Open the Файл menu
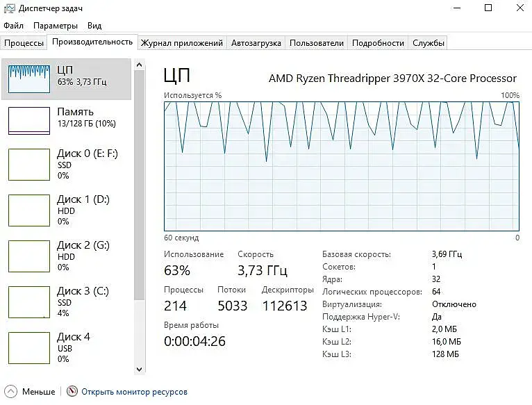Screen dimensions: 532x405 [x=13, y=26]
